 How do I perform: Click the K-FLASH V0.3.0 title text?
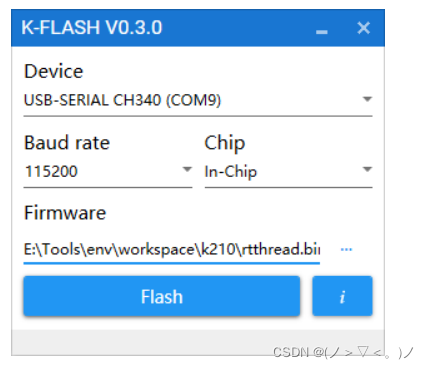[x=92, y=28]
